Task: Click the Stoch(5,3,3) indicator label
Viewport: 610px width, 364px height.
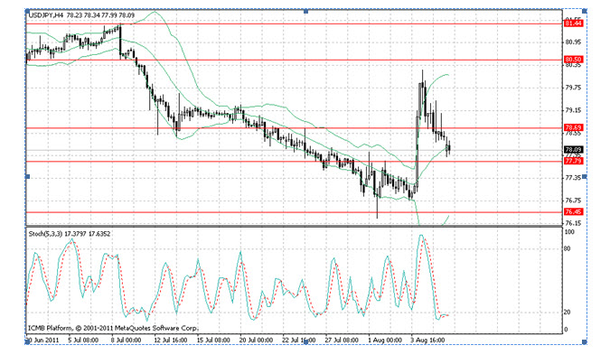Action: pos(50,232)
